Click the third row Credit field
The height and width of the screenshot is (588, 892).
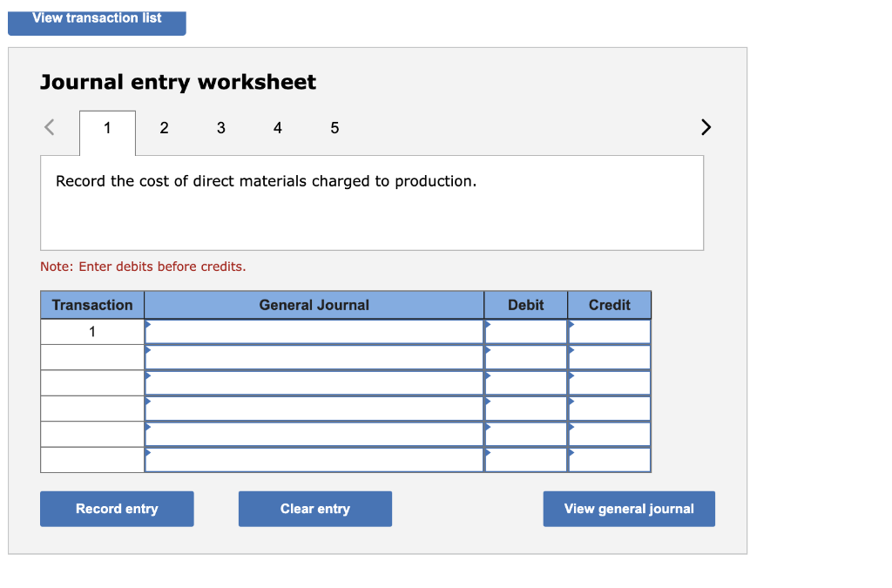click(x=609, y=383)
